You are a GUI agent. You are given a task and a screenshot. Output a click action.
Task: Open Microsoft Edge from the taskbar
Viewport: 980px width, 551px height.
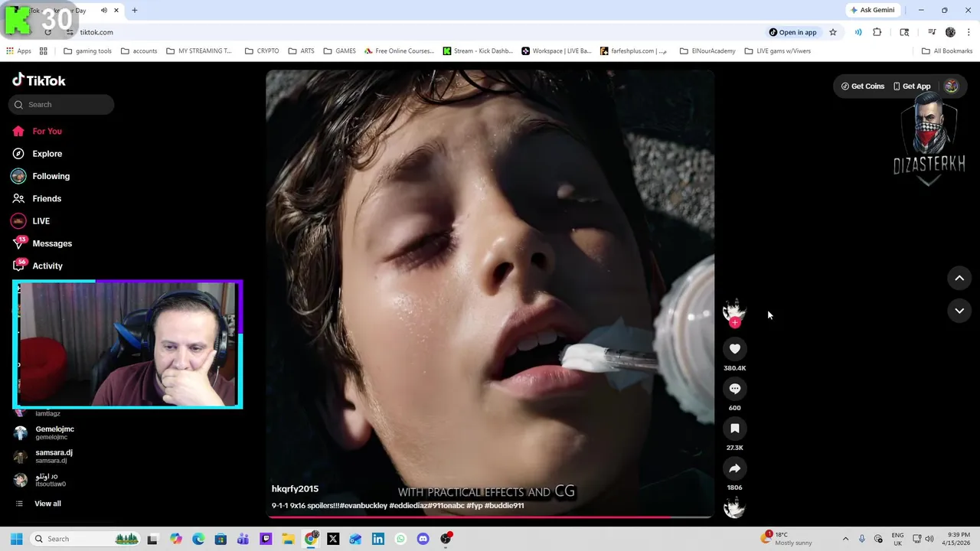(198, 539)
